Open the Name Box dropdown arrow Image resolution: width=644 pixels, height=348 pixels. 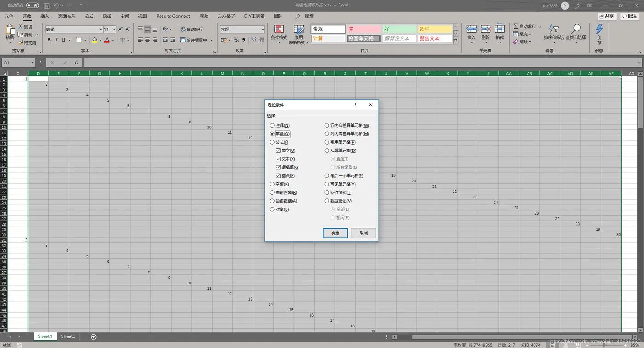32,63
